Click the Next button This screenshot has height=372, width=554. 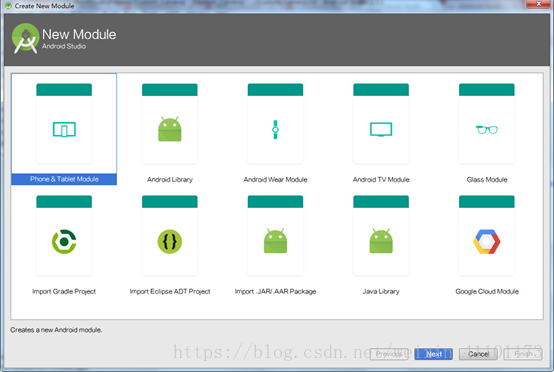click(x=434, y=354)
